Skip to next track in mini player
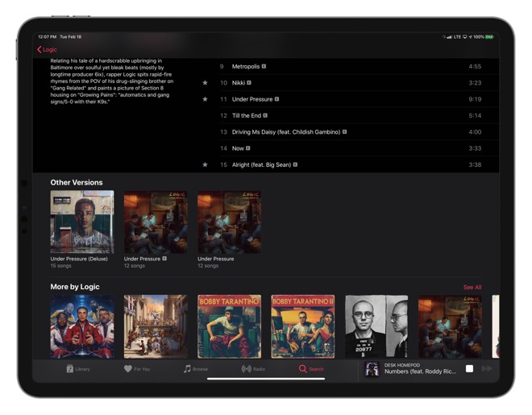 tap(487, 368)
